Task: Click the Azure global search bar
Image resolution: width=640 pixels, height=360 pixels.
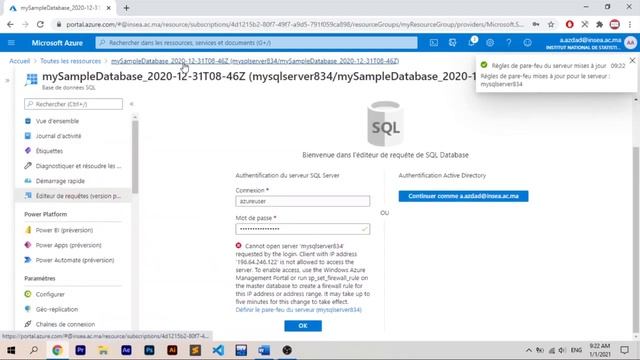Action: 256,42
